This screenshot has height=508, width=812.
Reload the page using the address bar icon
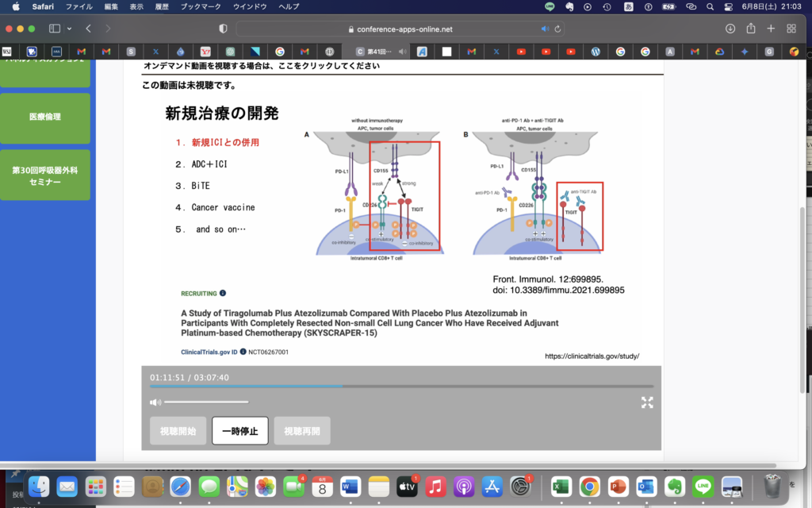[x=559, y=29]
